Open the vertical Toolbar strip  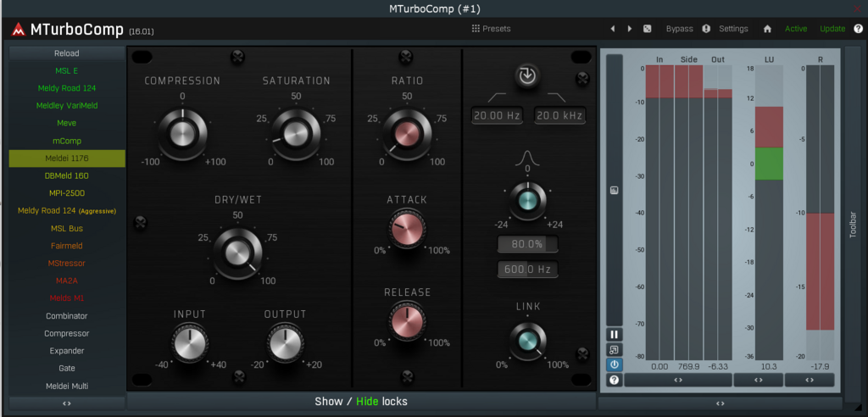point(853,225)
